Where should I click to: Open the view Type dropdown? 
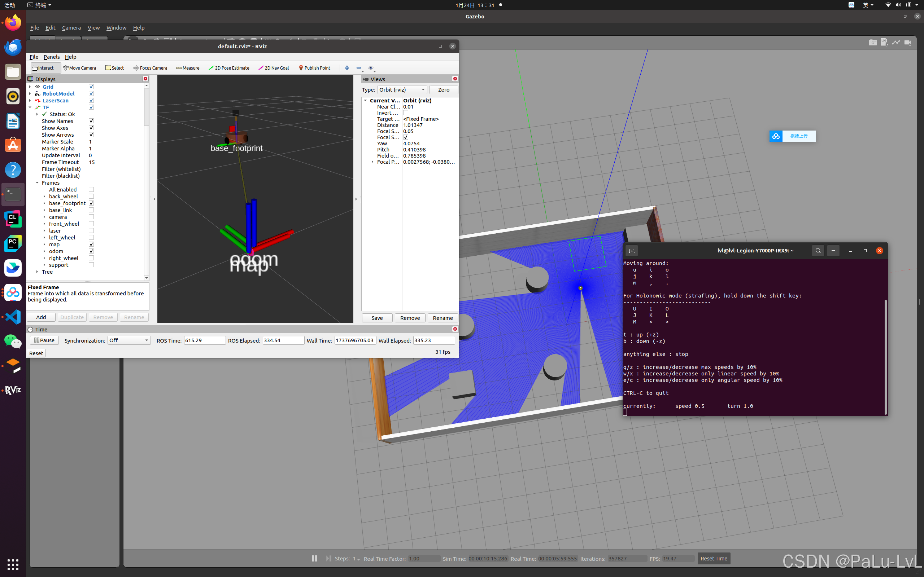402,90
